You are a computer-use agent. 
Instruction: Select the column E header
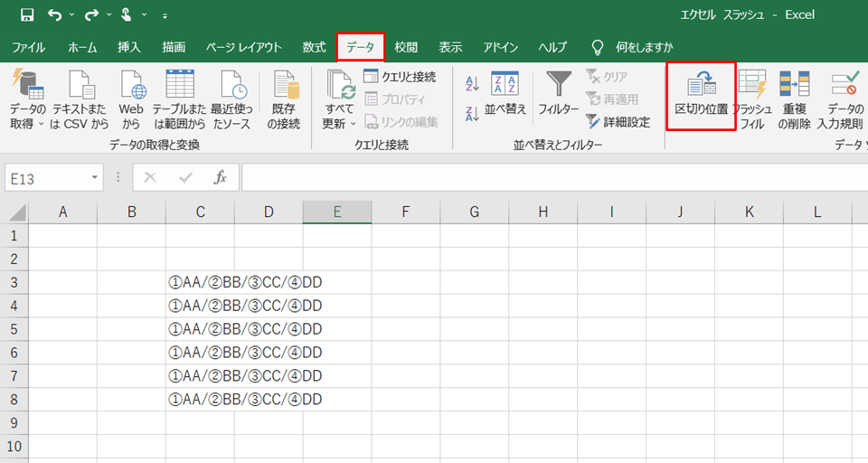pyautogui.click(x=336, y=212)
